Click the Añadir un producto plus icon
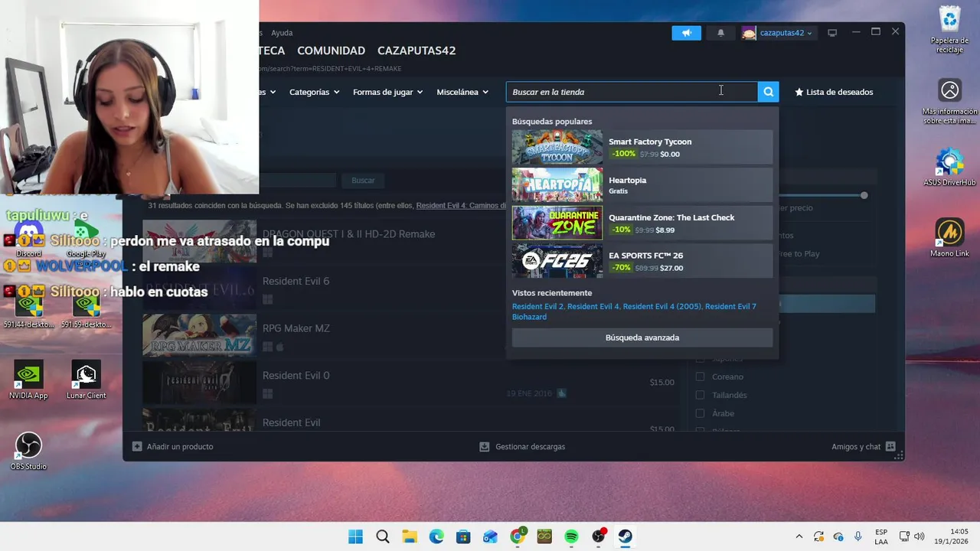This screenshot has width=980, height=551. (x=137, y=446)
